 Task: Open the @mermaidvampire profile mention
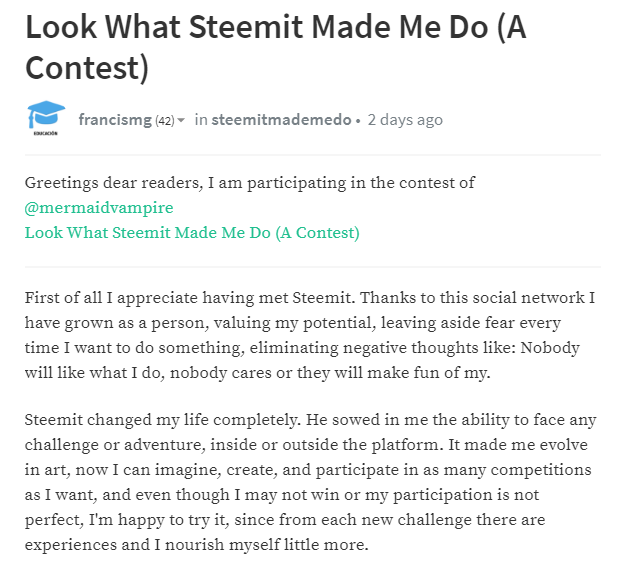tap(99, 207)
